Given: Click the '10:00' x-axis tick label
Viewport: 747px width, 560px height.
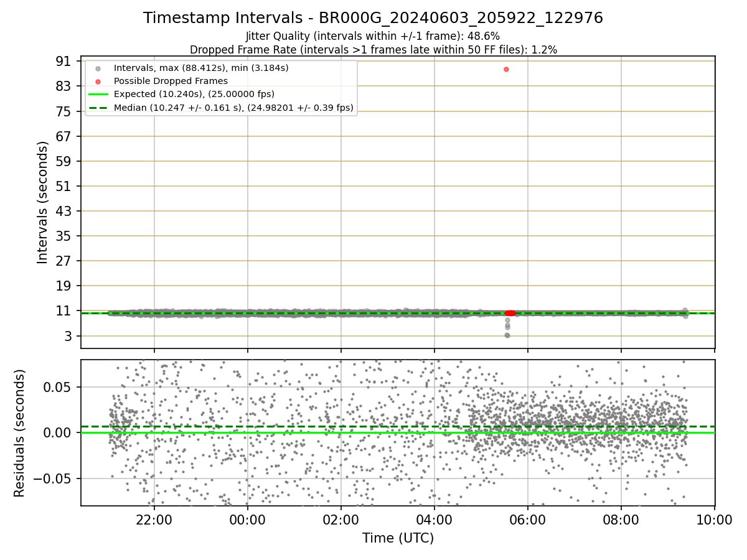Looking at the screenshot, I should 714,520.
